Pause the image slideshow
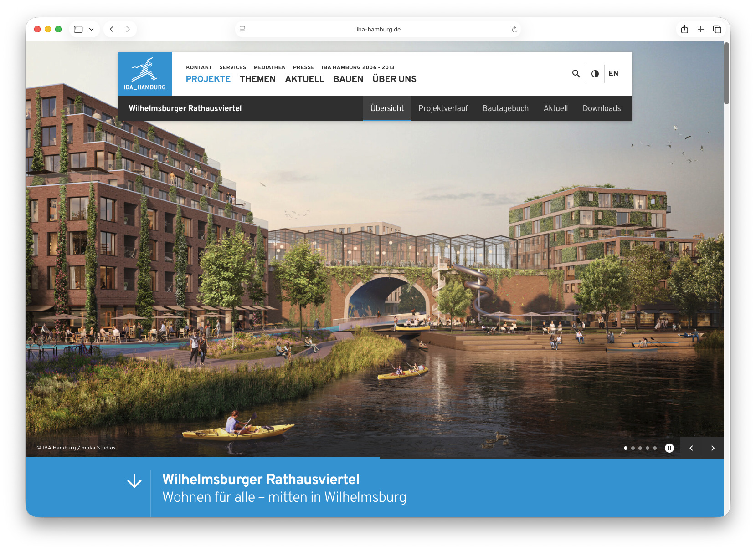 coord(669,448)
